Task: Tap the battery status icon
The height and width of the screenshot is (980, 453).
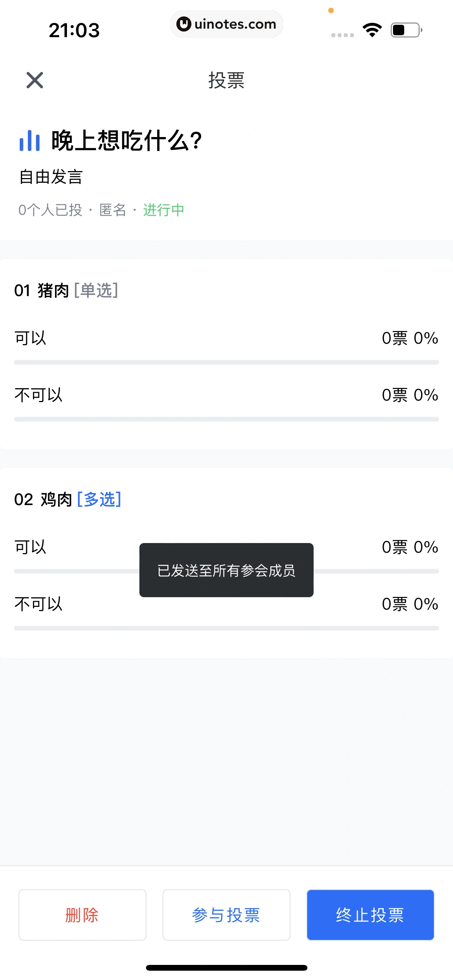Action: click(x=406, y=30)
